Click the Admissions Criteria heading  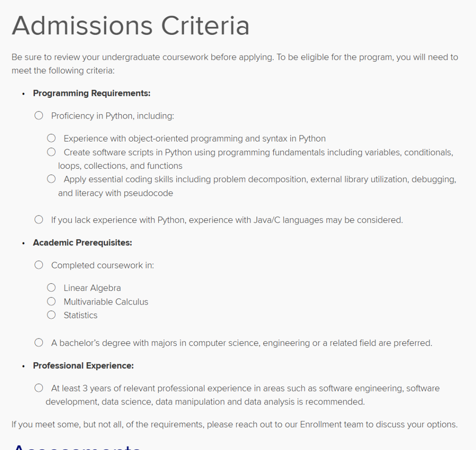130,26
